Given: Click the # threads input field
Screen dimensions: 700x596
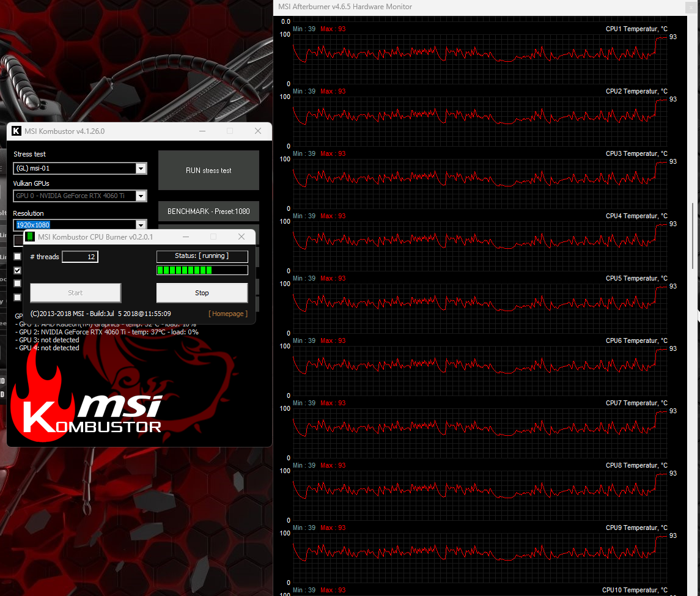Looking at the screenshot, I should coord(80,257).
